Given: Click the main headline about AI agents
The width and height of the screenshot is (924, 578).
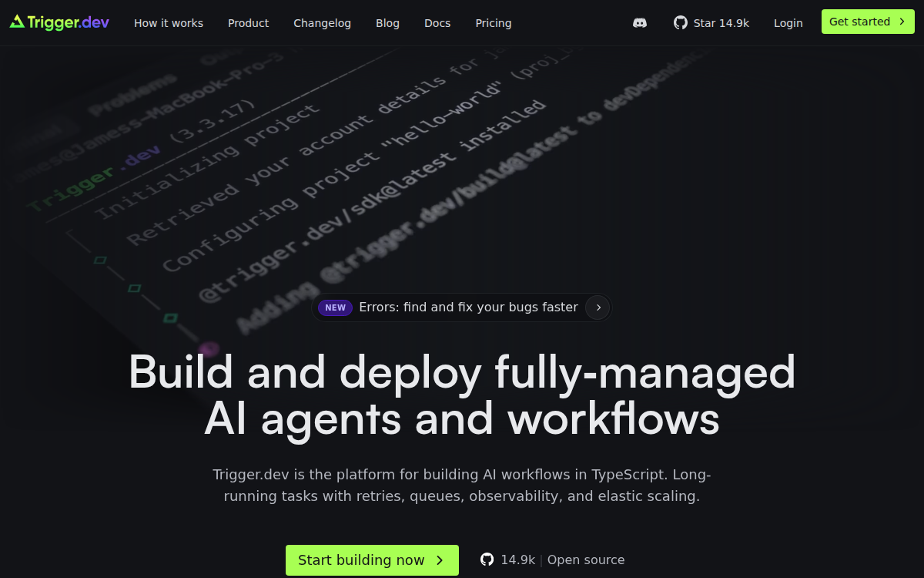Looking at the screenshot, I should pyautogui.click(x=462, y=395).
